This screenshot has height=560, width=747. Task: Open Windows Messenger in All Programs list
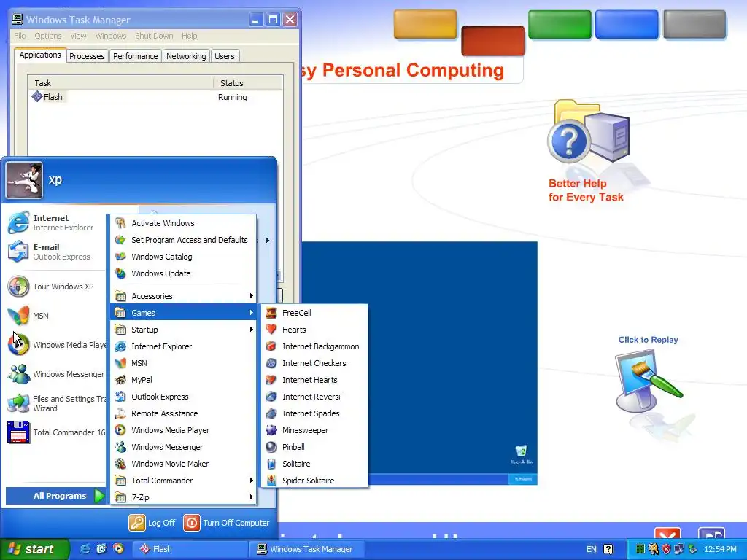coord(183,447)
